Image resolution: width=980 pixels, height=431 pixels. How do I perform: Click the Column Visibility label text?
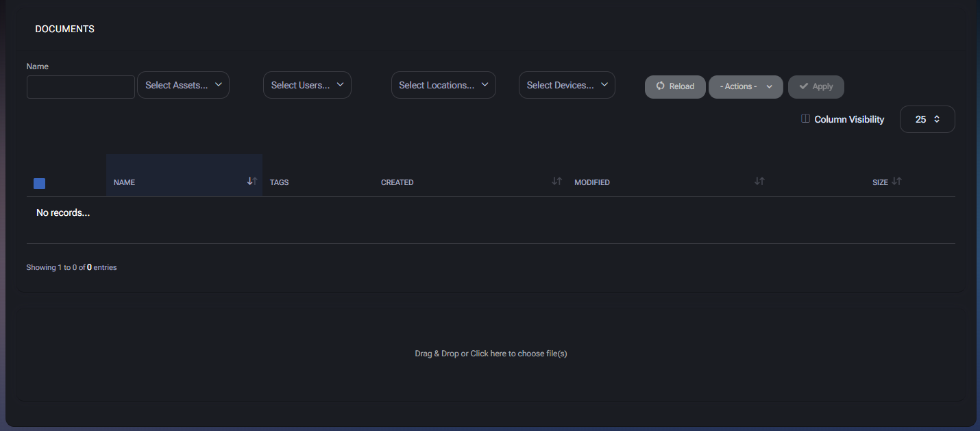(x=849, y=119)
